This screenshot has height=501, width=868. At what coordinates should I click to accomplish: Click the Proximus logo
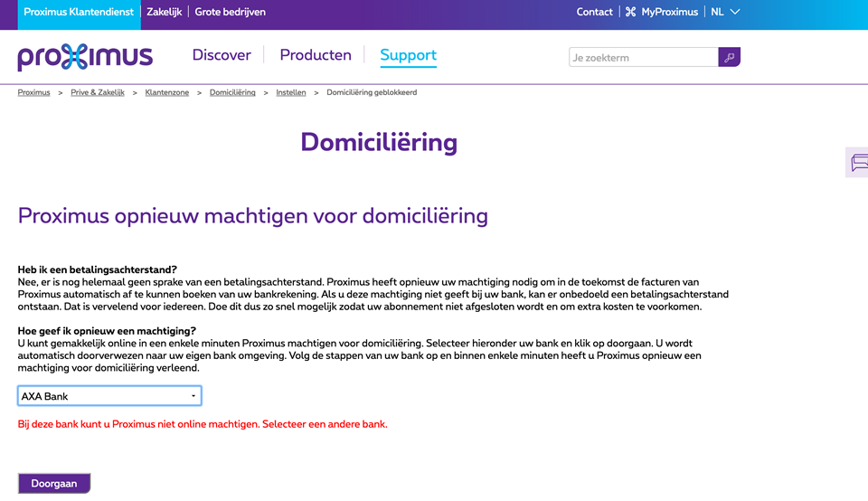click(85, 57)
